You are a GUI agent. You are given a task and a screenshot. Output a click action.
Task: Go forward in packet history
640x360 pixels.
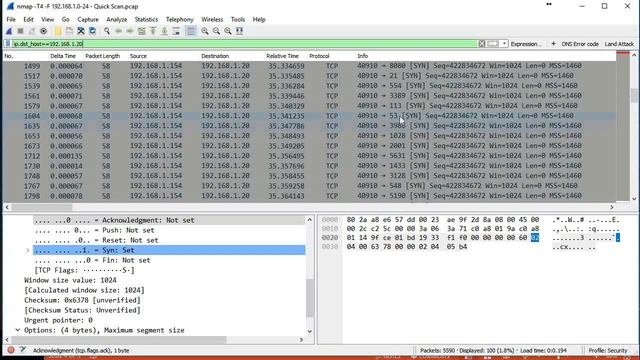(x=130, y=31)
